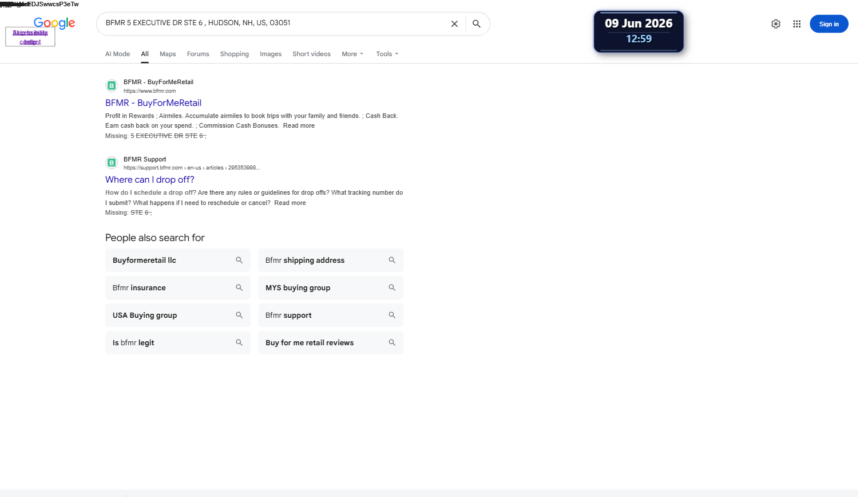
Task: Search for Is bfmr legit suggestion
Action: (x=178, y=342)
